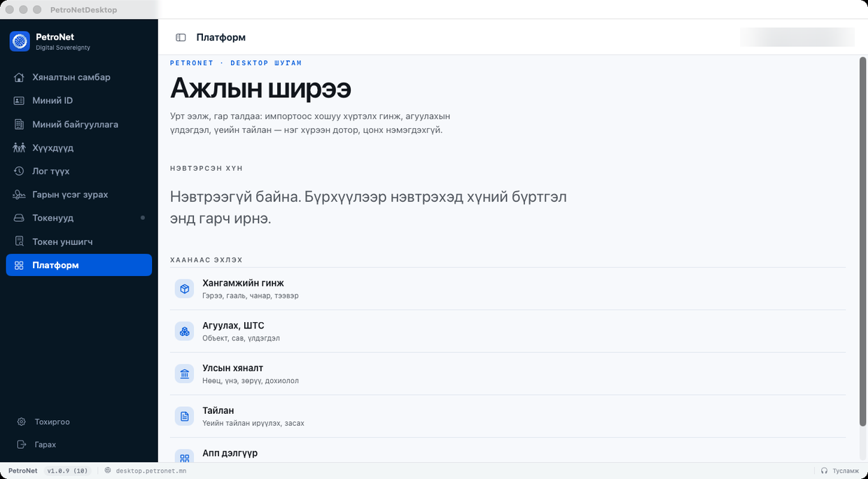This screenshot has width=868, height=479.
Task: Click the Тусламж help button
Action: coord(839,471)
